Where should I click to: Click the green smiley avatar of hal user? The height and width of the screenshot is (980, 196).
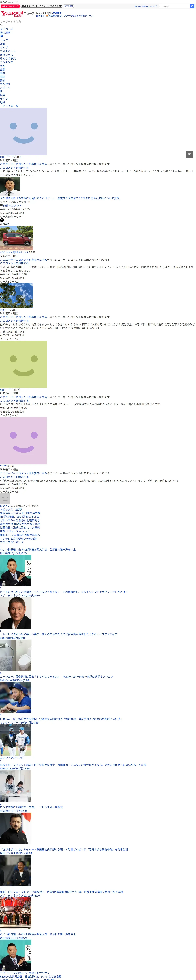(x=24, y=364)
